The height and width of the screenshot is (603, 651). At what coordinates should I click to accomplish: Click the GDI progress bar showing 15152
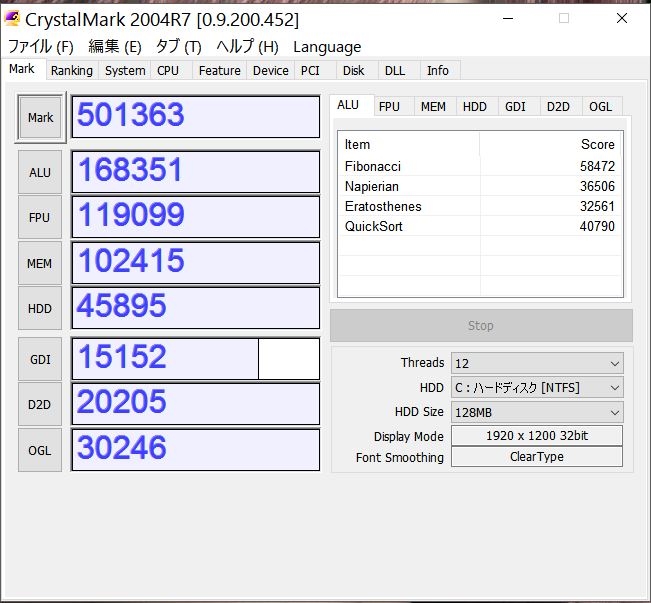click(196, 359)
